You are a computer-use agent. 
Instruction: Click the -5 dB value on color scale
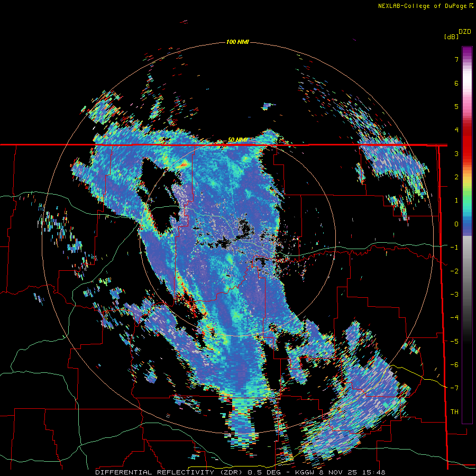(x=454, y=342)
